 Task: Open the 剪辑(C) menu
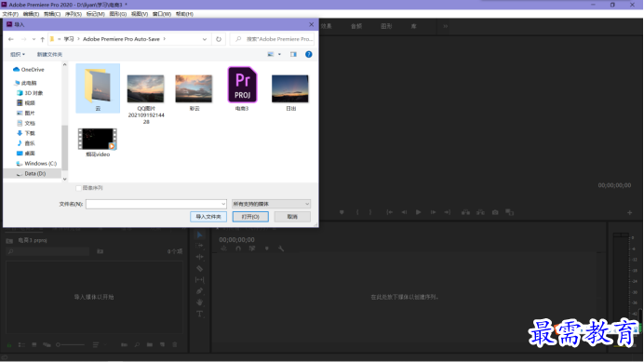(52, 14)
